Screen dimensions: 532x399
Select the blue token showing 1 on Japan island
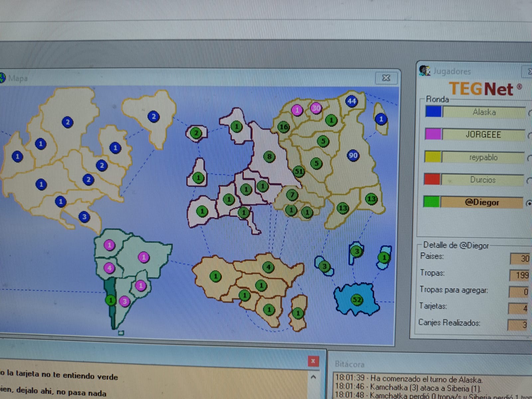pyautogui.click(x=381, y=119)
